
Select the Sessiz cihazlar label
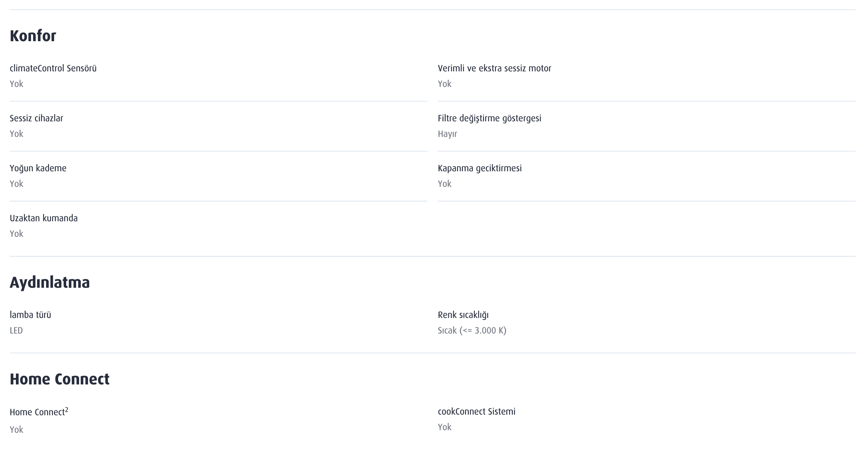[36, 118]
